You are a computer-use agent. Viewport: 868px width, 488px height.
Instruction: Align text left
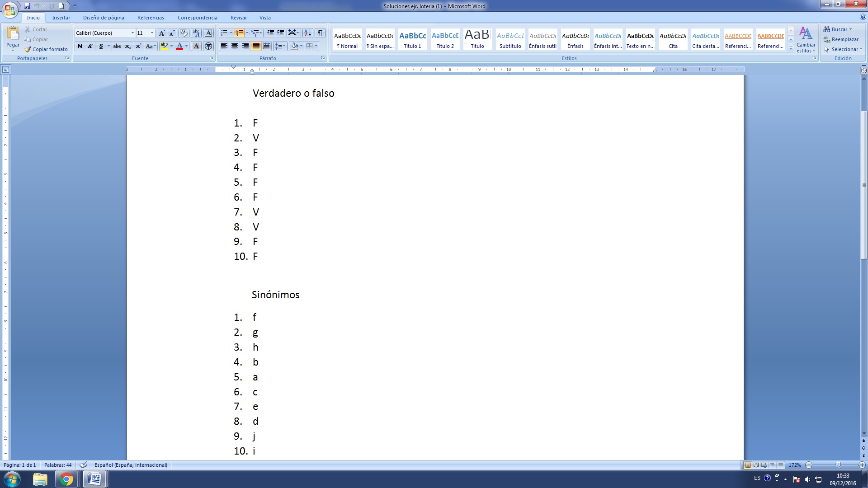(224, 46)
